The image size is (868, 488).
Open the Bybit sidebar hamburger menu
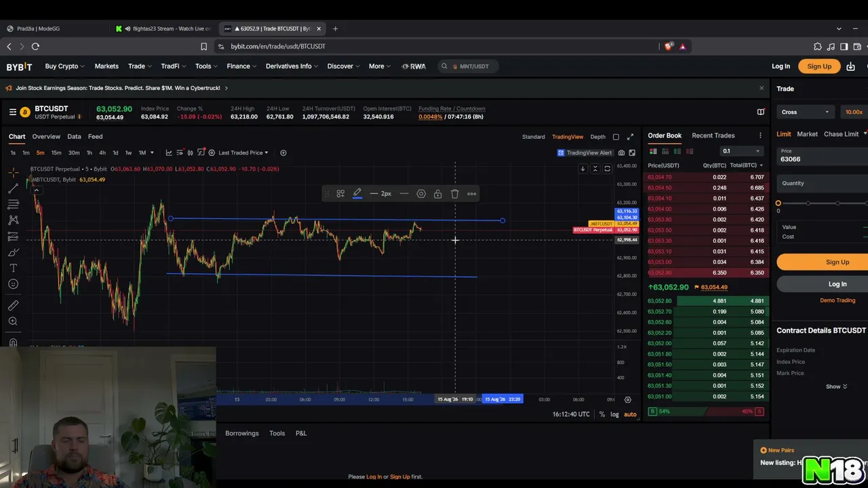point(13,112)
